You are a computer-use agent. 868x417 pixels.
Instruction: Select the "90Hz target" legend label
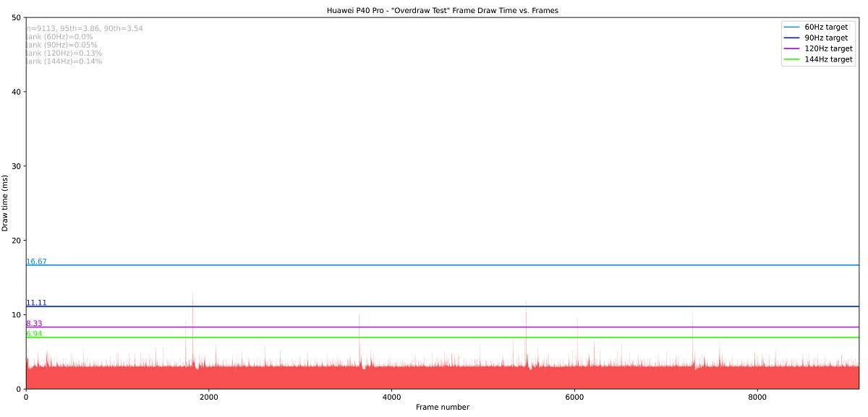pos(826,38)
